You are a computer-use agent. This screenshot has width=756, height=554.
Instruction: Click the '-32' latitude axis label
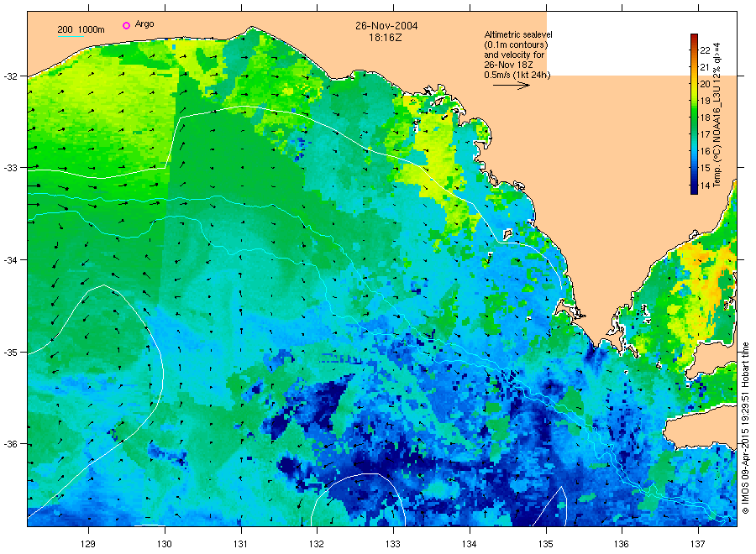click(11, 76)
